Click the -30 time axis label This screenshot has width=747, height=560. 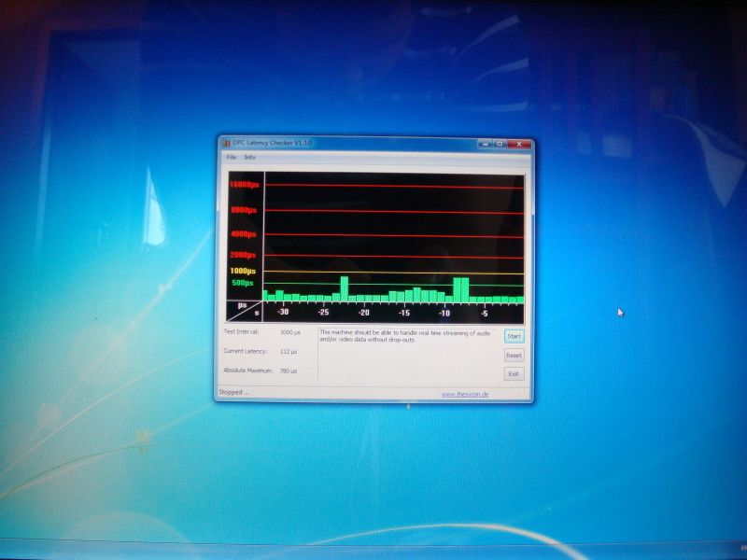coord(283,312)
